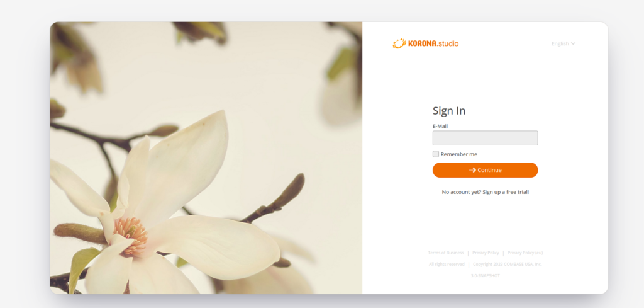Open the Terms of Business link
This screenshot has height=308, width=644.
446,253
